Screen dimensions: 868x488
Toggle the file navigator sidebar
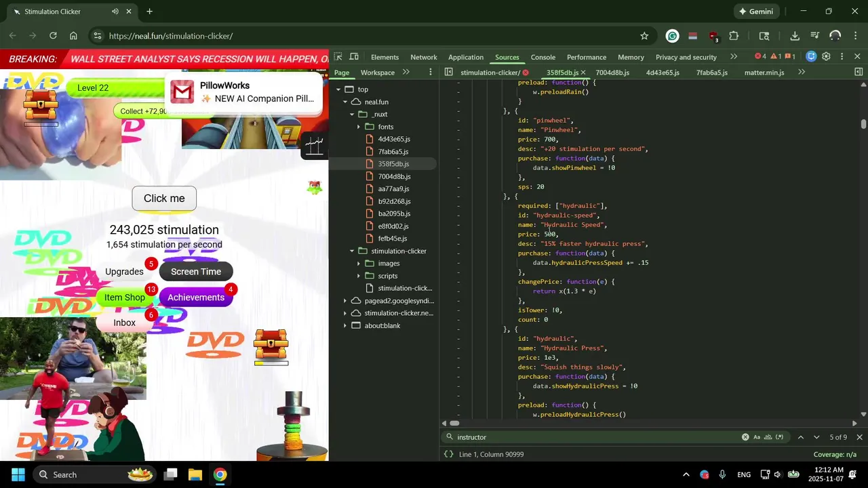(448, 72)
